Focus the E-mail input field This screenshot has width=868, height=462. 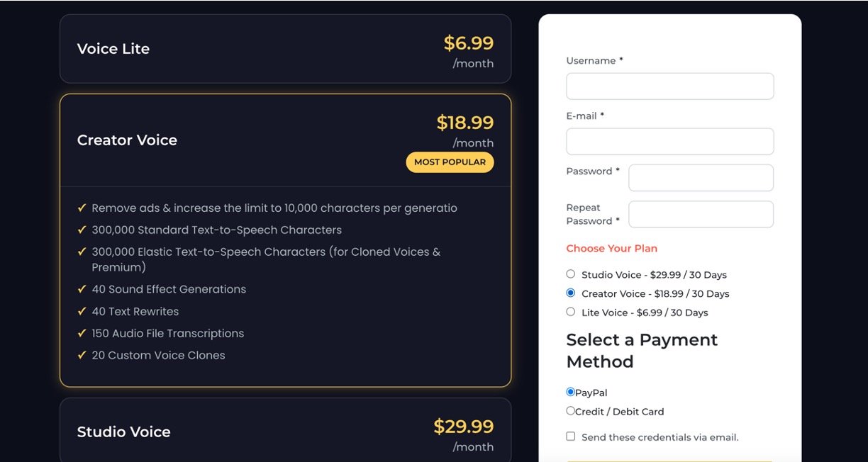click(669, 142)
